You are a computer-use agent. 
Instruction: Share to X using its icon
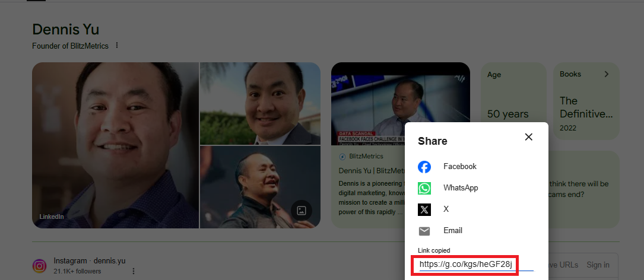click(424, 209)
